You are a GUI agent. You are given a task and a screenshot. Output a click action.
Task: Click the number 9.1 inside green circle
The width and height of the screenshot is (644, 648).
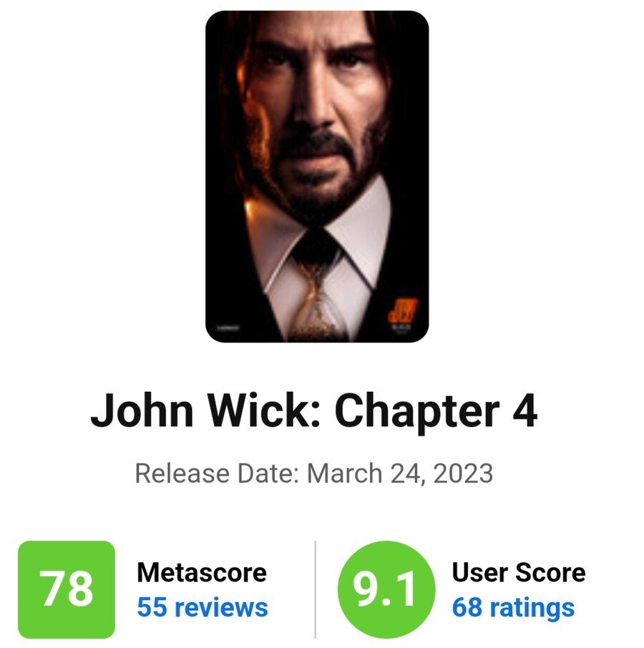(x=384, y=589)
